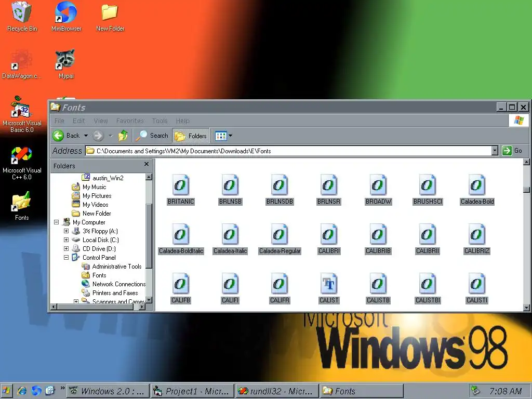Open the Forward history dropdown arrow

(x=110, y=136)
